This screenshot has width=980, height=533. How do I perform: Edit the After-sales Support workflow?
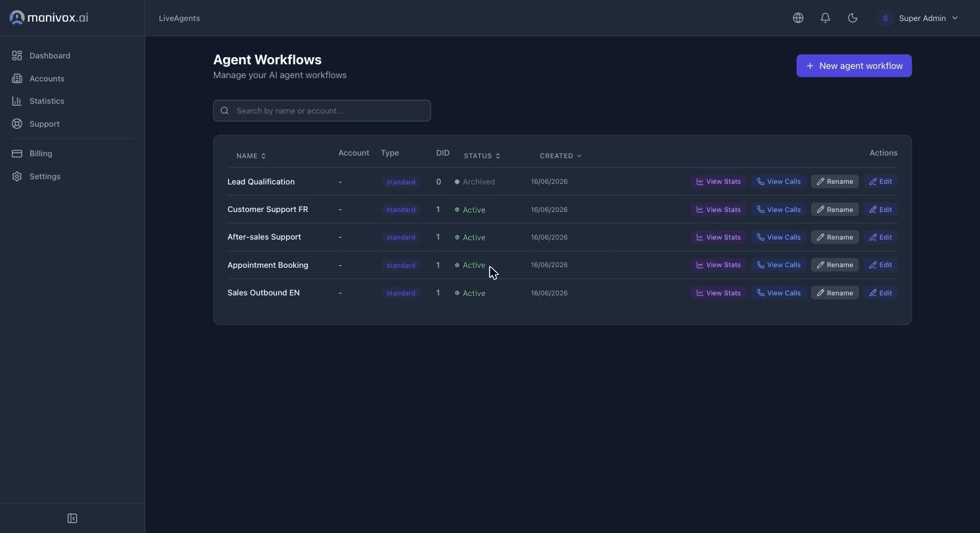880,238
